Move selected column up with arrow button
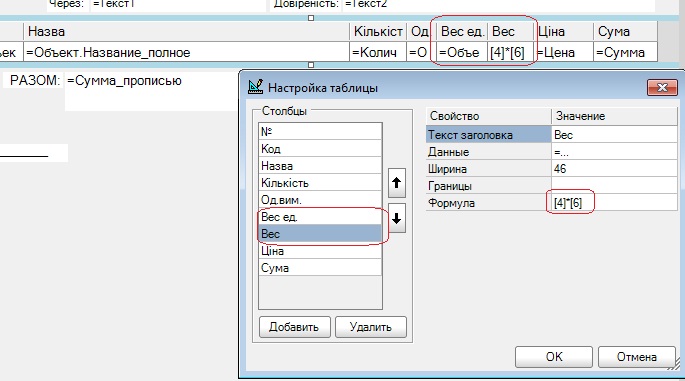Image resolution: width=685 pixels, height=381 pixels. coord(397,183)
